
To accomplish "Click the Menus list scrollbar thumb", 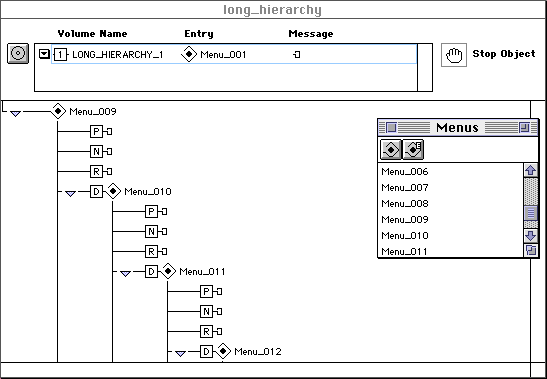I will click(531, 213).
